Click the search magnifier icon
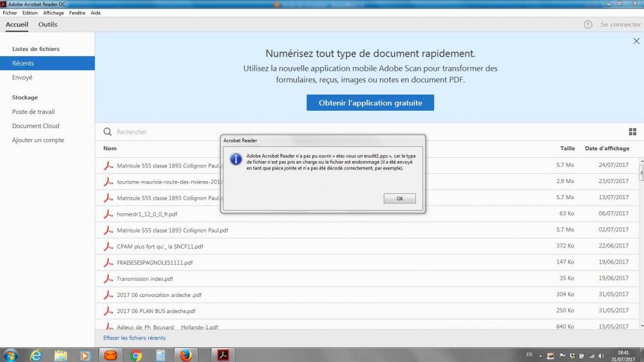The image size is (644, 362). pyautogui.click(x=108, y=132)
